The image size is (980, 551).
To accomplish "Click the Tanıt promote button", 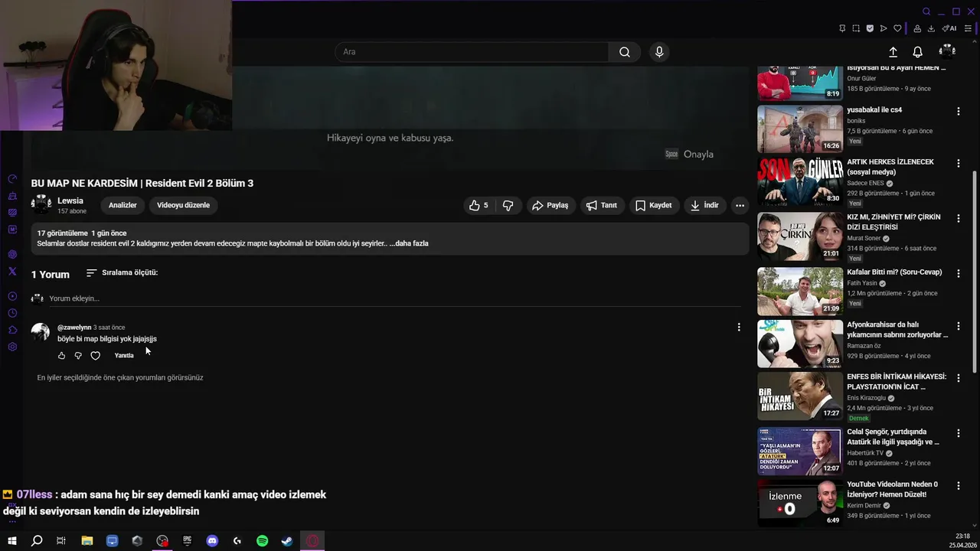I will pos(601,205).
